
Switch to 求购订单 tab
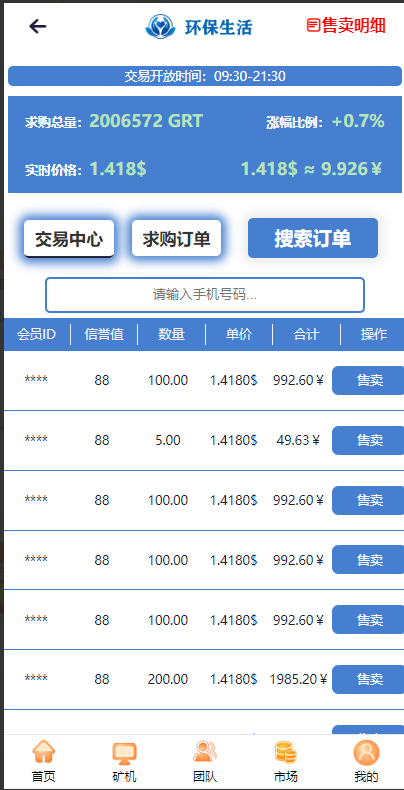tap(176, 238)
